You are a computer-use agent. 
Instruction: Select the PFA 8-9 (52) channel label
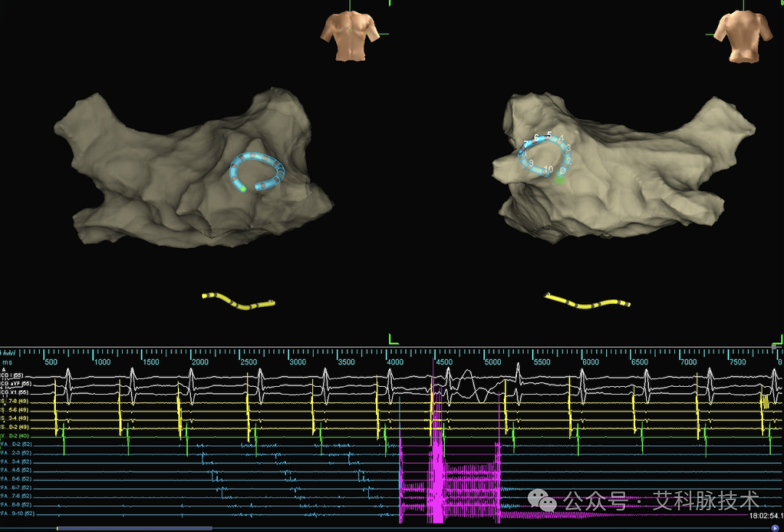pos(15,505)
